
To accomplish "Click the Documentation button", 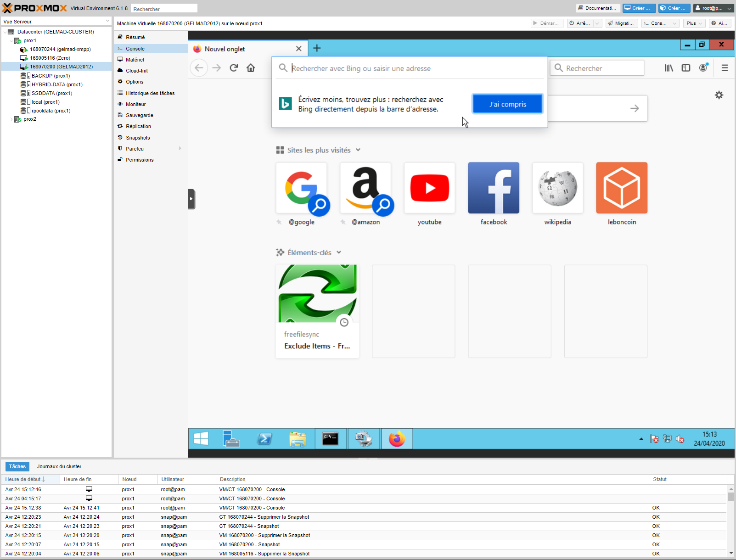I will tap(598, 8).
